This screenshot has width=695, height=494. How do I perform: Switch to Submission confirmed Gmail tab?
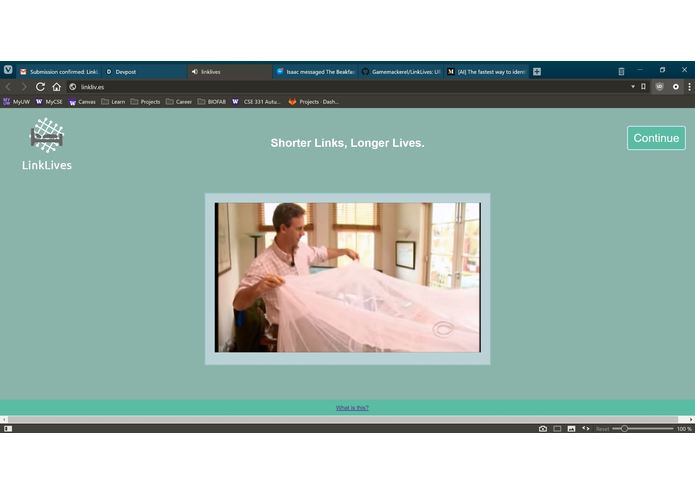[x=59, y=72]
